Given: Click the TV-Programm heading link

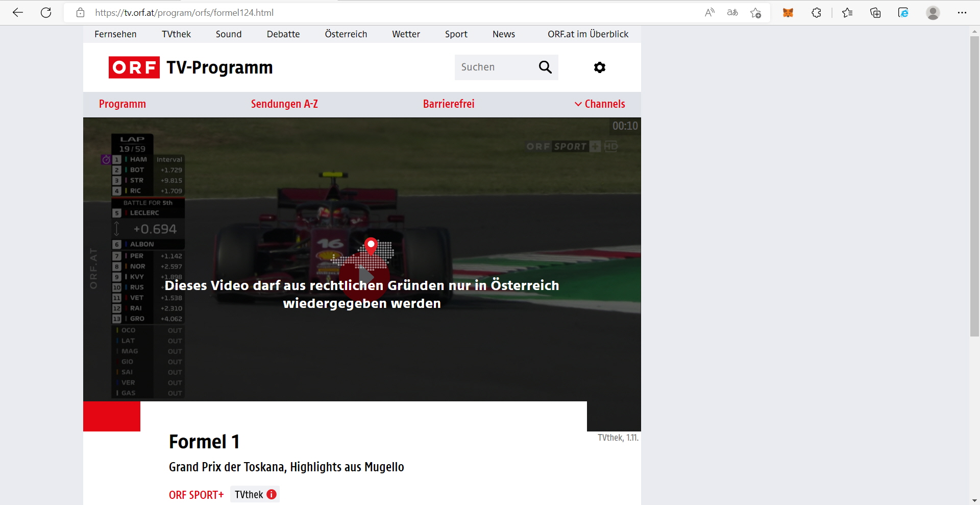Looking at the screenshot, I should (x=219, y=67).
